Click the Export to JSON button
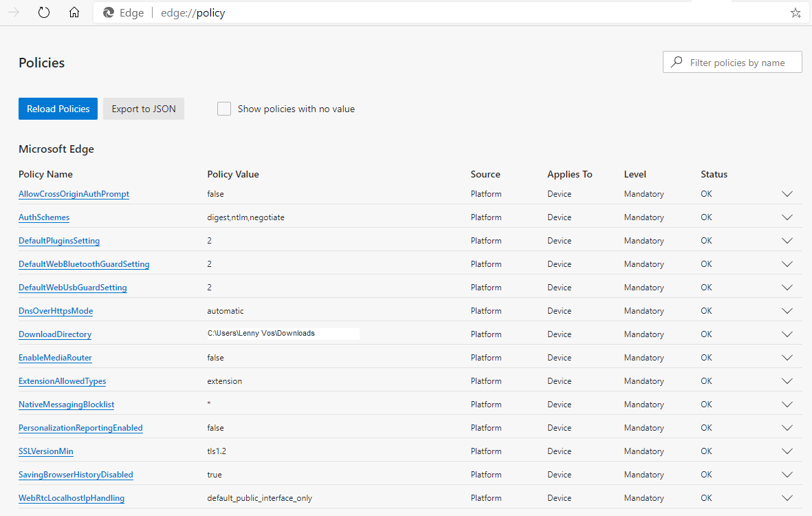The height and width of the screenshot is (516, 812). tap(144, 109)
